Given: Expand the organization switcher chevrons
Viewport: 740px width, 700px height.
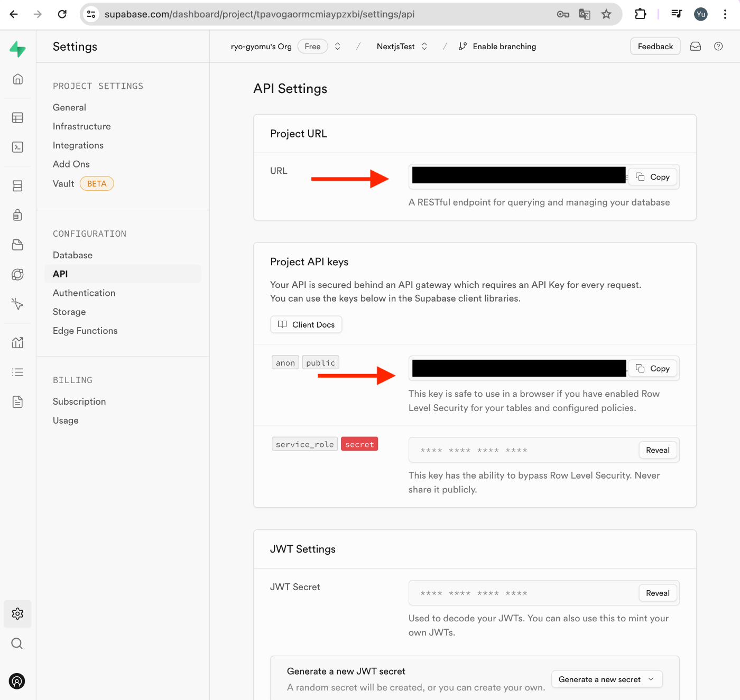Looking at the screenshot, I should [337, 46].
